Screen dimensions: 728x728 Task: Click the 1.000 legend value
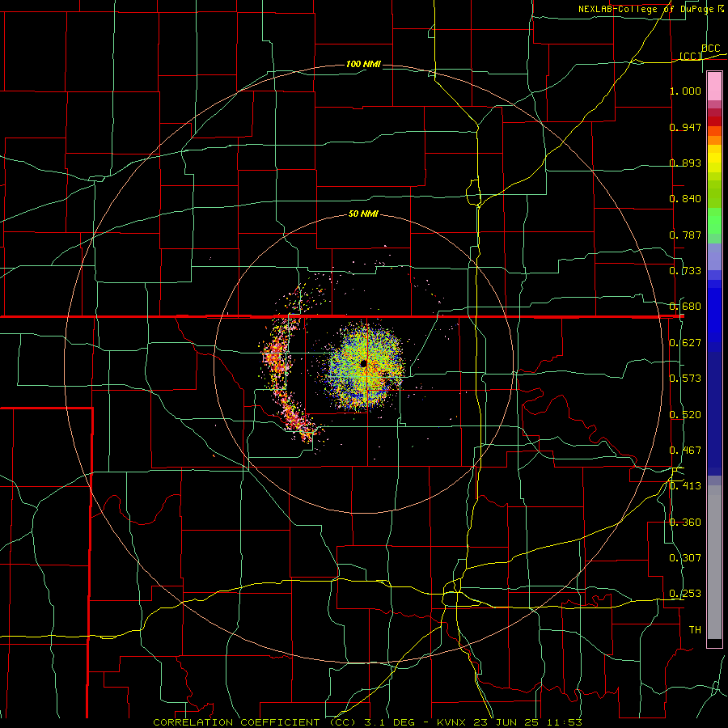[685, 91]
